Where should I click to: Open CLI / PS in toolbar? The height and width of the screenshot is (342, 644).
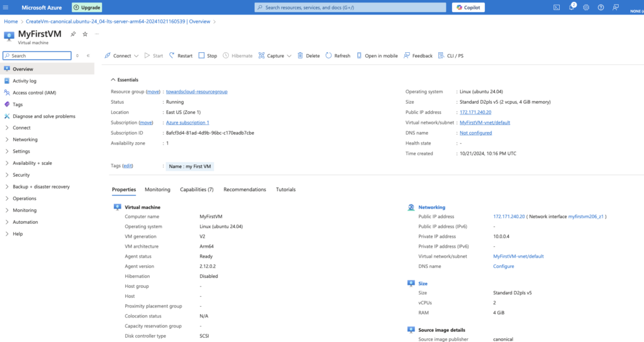pyautogui.click(x=451, y=56)
